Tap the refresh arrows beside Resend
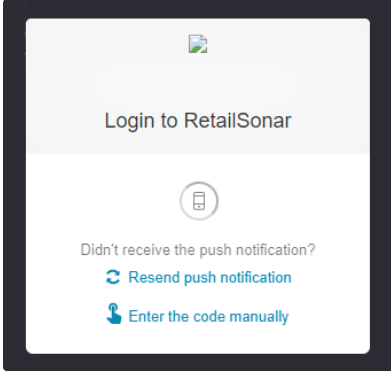This screenshot has width=391, height=371. [113, 277]
